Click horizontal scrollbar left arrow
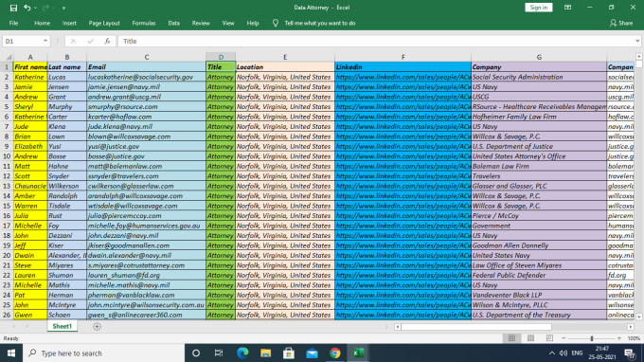 397,327
